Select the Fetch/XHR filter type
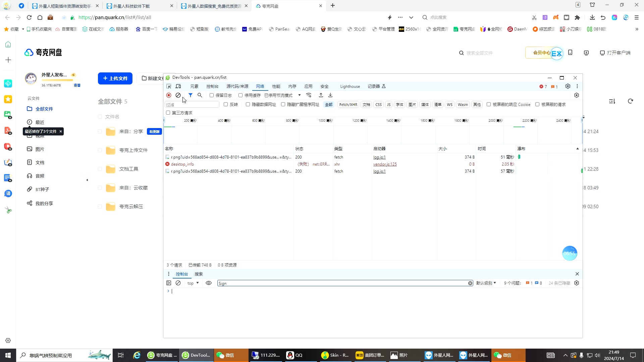The image size is (644, 362). tap(348, 105)
